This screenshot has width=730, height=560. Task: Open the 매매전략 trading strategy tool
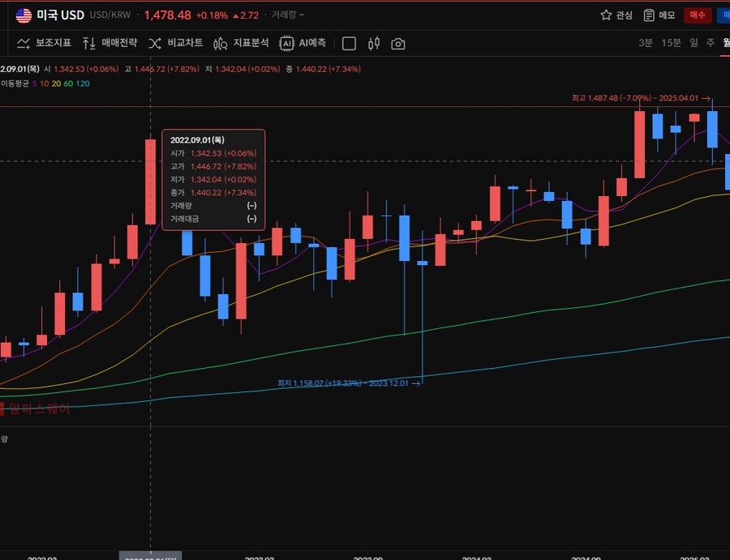pyautogui.click(x=109, y=43)
